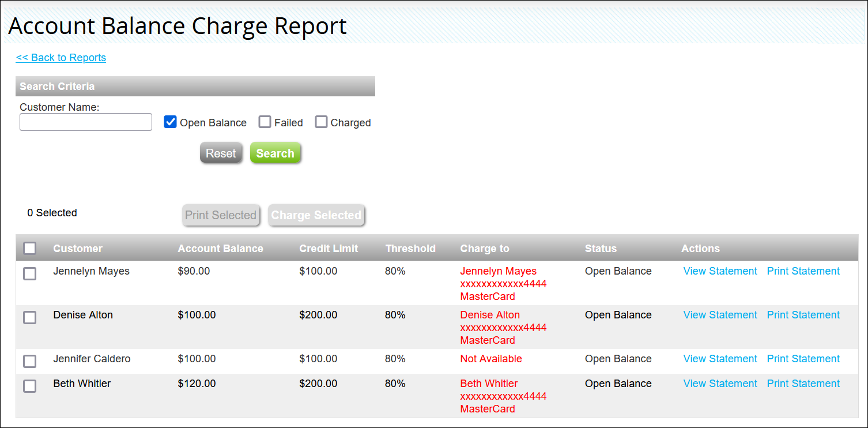The width and height of the screenshot is (868, 428).
Task: Uncheck the Open Balance checkbox
Action: click(x=170, y=122)
